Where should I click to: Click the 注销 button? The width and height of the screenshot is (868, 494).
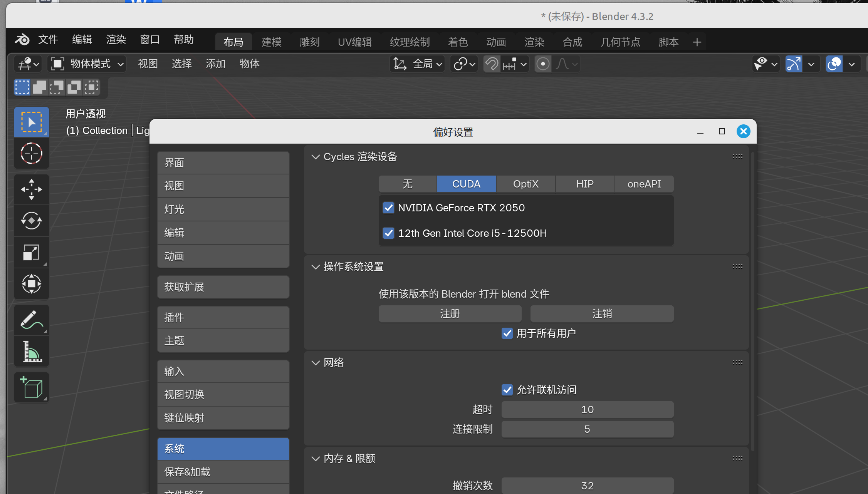coord(602,314)
